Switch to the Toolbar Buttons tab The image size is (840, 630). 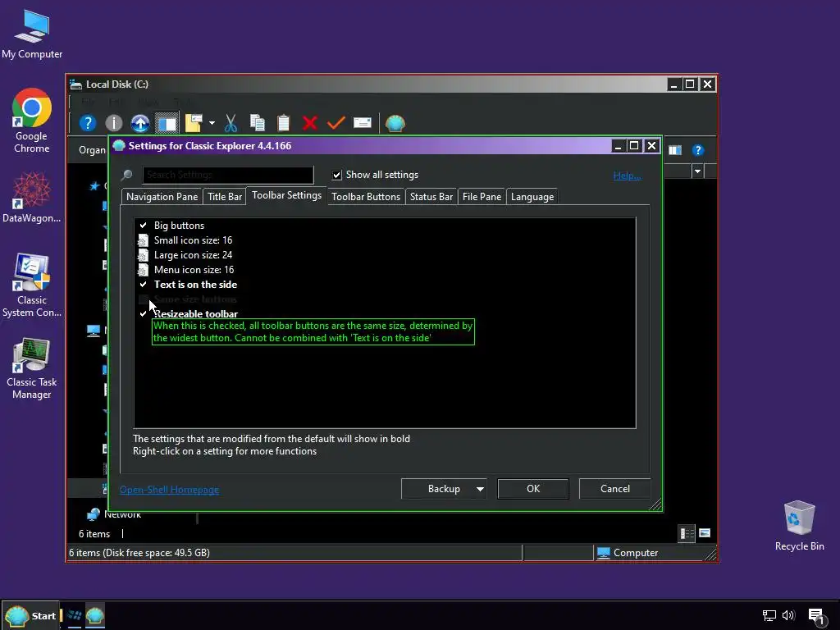coord(366,197)
